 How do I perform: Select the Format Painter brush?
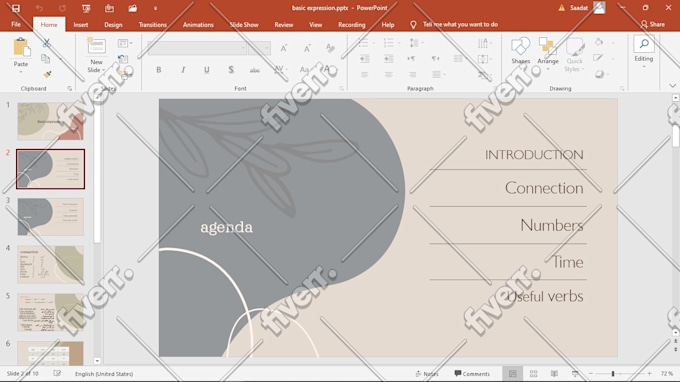click(47, 75)
